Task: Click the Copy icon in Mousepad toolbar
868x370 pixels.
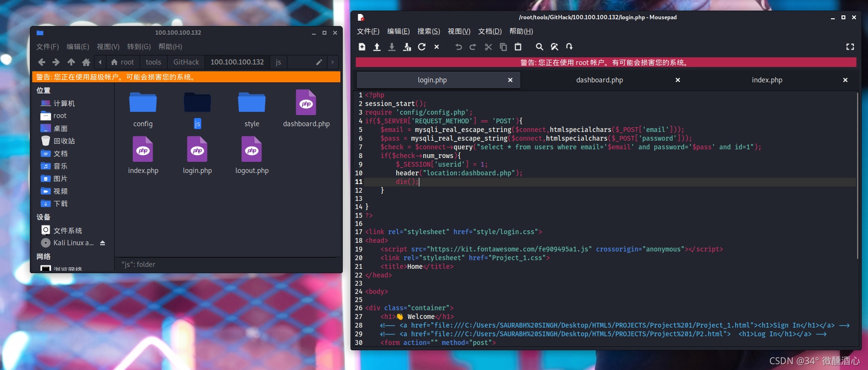Action: (503, 47)
